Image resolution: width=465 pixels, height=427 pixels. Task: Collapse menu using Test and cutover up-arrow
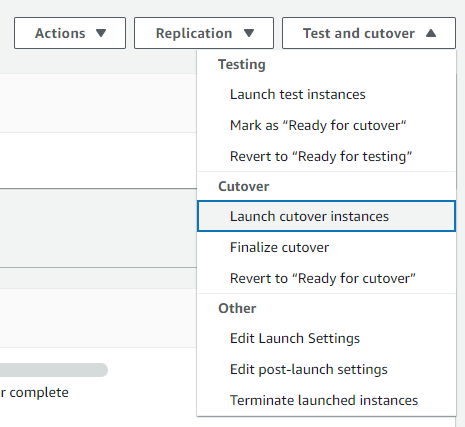[431, 33]
